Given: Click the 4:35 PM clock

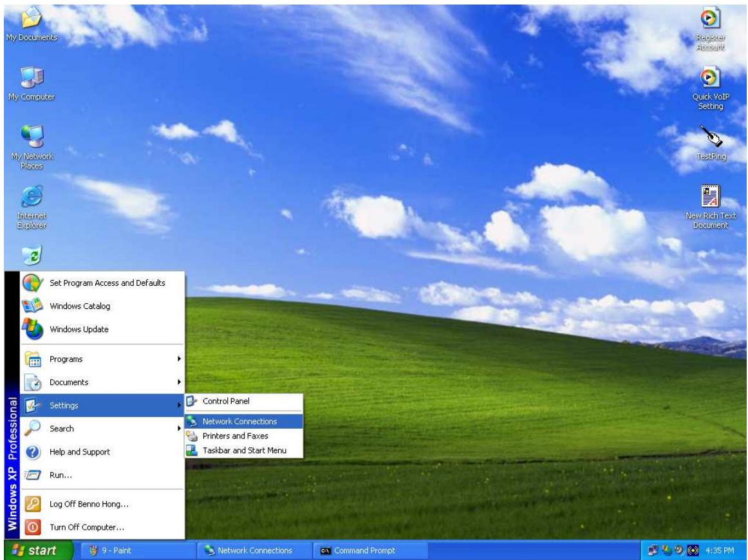Looking at the screenshot, I should pos(720,550).
